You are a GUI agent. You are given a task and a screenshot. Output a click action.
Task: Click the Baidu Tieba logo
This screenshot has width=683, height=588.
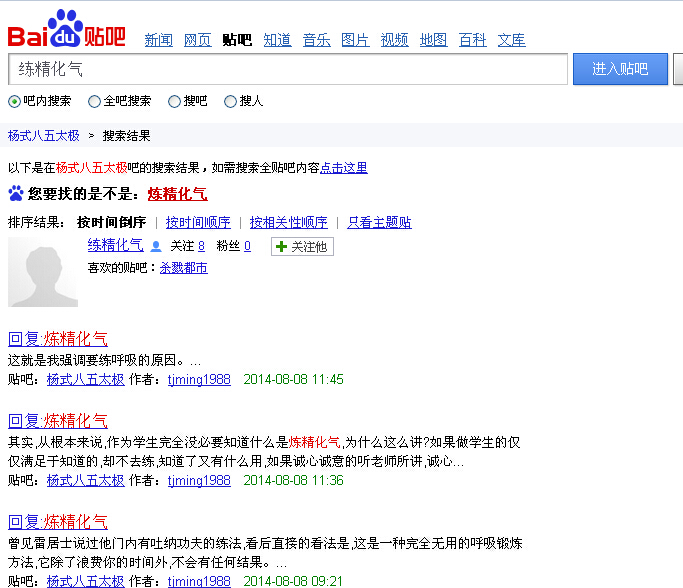click(67, 28)
